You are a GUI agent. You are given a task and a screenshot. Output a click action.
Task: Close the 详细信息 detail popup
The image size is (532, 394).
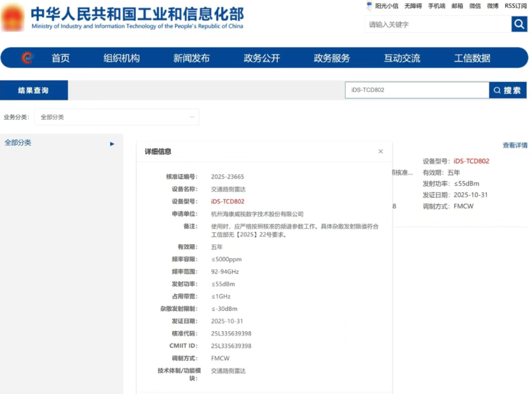(x=381, y=151)
